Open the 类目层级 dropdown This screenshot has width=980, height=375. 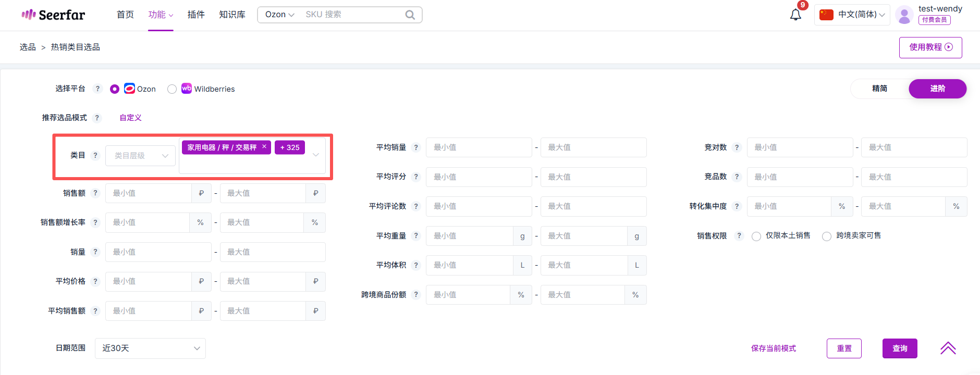(x=140, y=156)
